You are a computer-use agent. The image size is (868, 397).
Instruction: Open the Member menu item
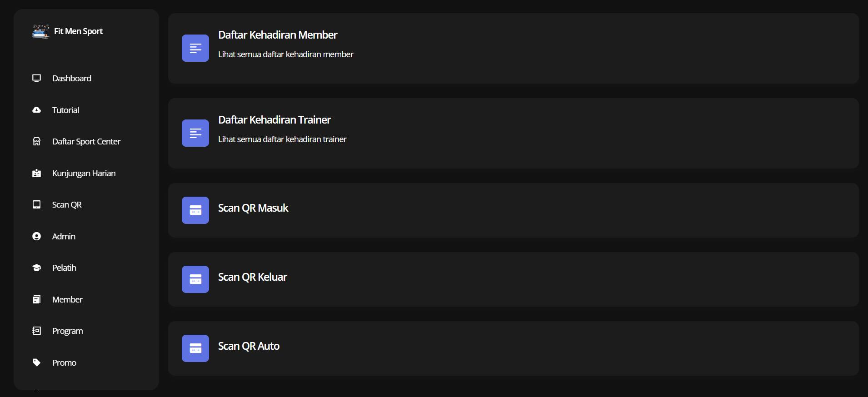point(67,299)
